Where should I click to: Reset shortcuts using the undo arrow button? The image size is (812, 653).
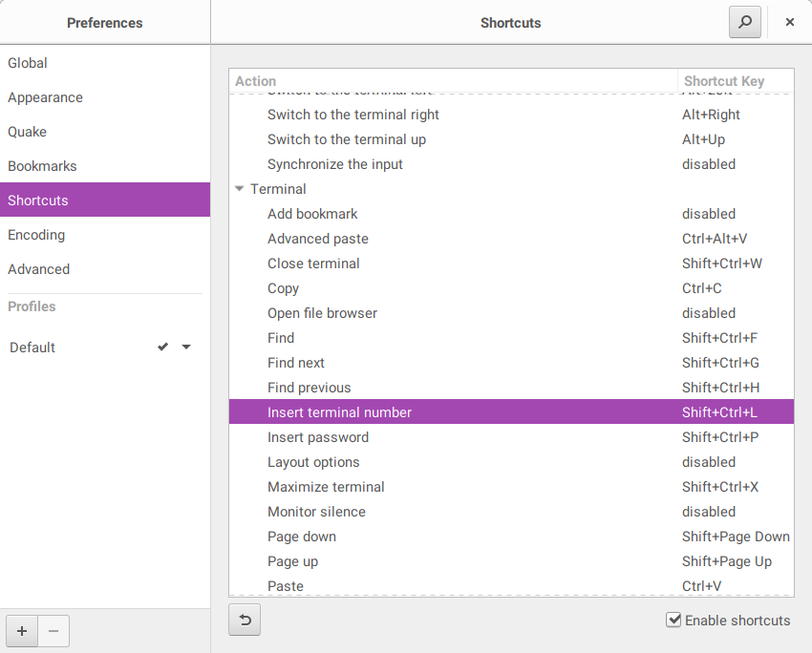(245, 620)
